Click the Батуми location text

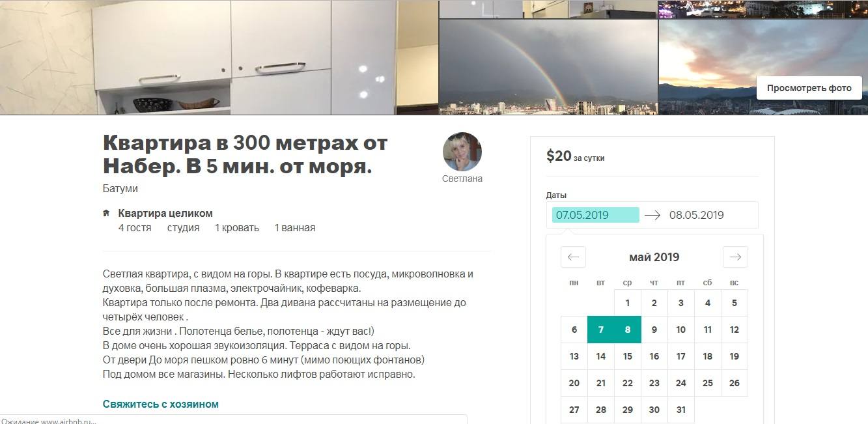click(120, 189)
